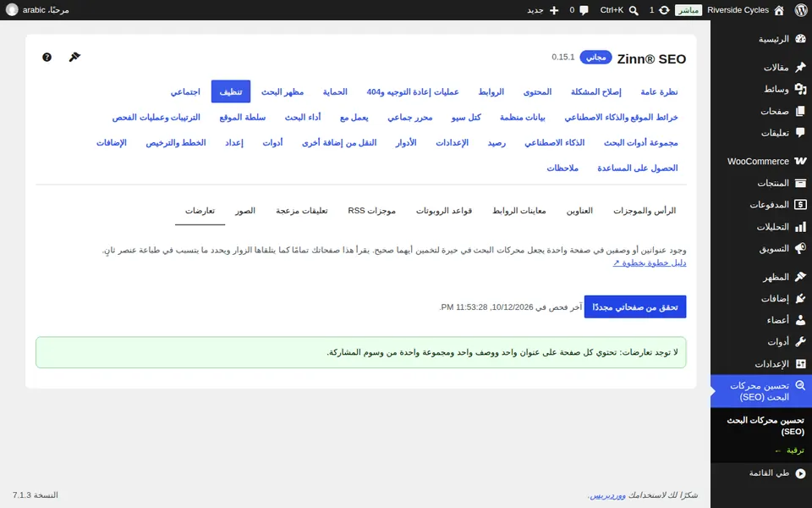Click the wrench icon beside أدوات
Viewport: 812px width, 508px height.
(801, 342)
